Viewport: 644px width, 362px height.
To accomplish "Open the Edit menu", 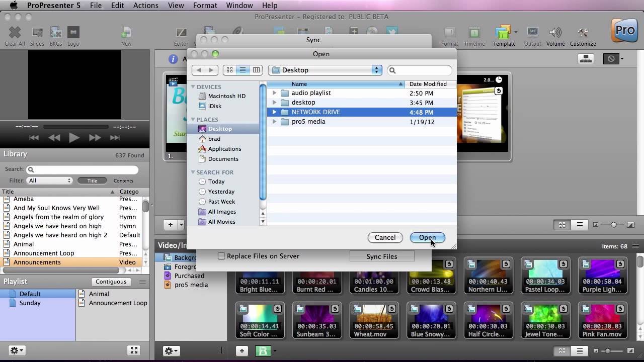I will click(117, 6).
